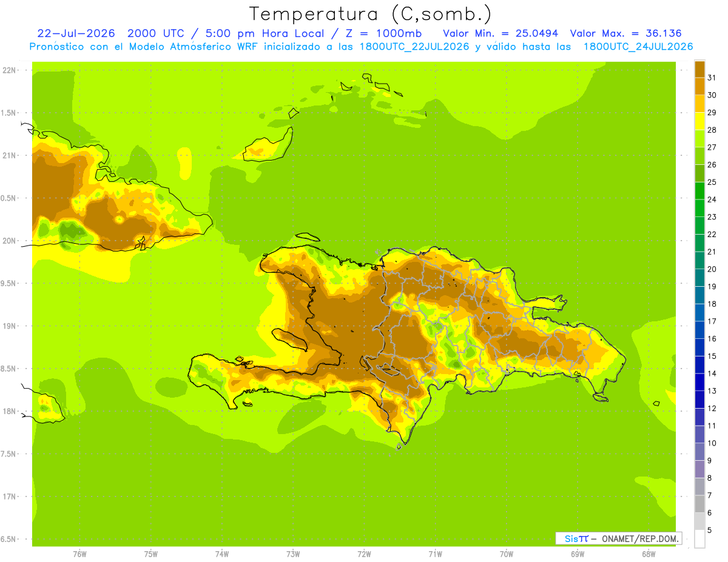This screenshot has height=562, width=728.
Task: Click the legend value "20"
Action: (712, 269)
